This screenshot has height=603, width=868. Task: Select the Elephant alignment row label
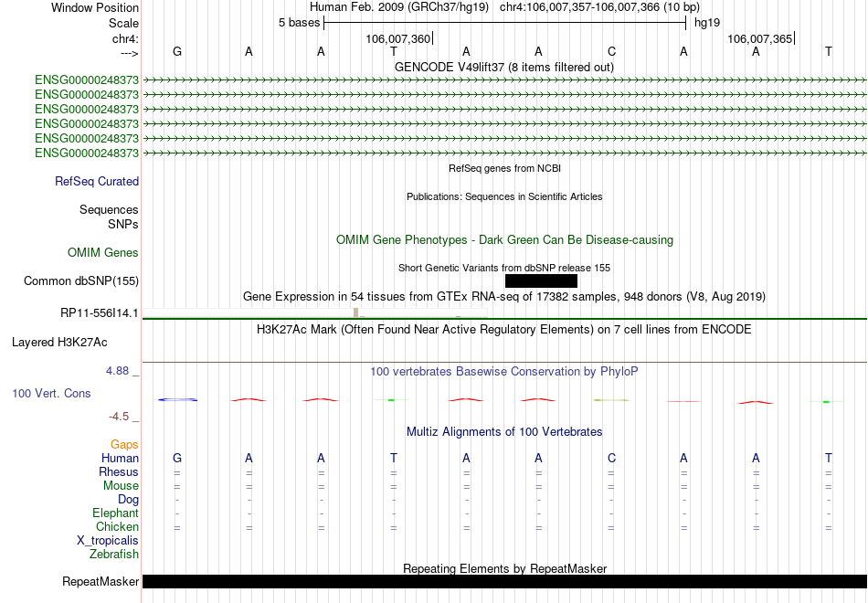[116, 513]
